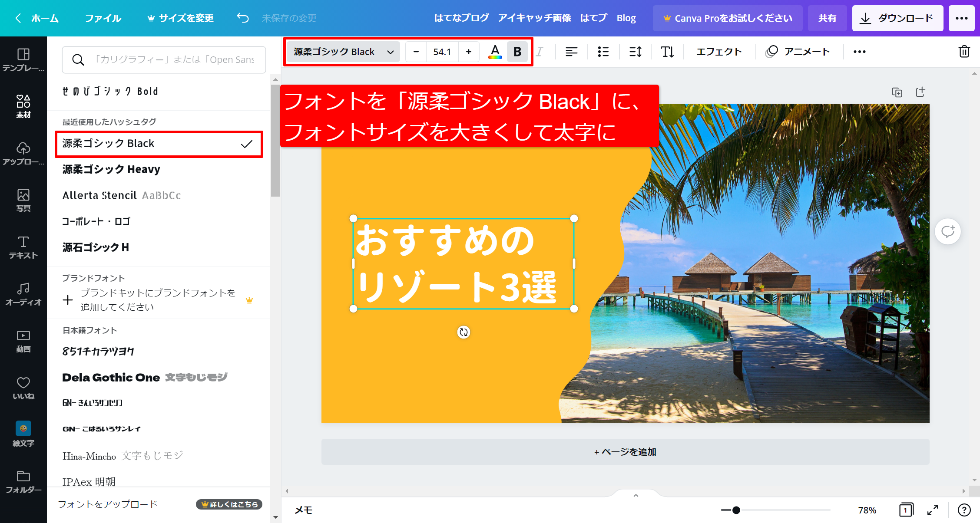The width and height of the screenshot is (980, 523).
Task: Increase font size with plus button
Action: point(469,52)
